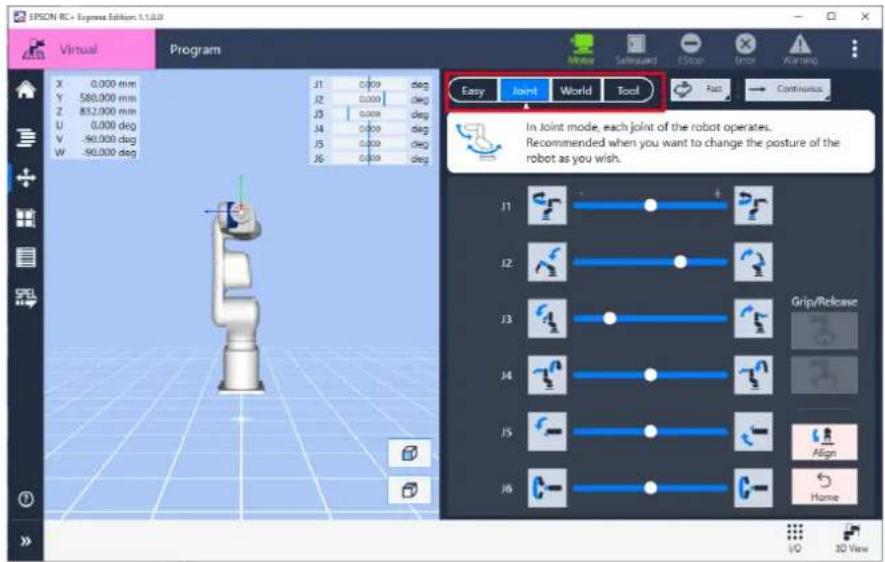Screen dimensions: 885x562
Task: Jog J1 in negative direction
Action: [547, 206]
